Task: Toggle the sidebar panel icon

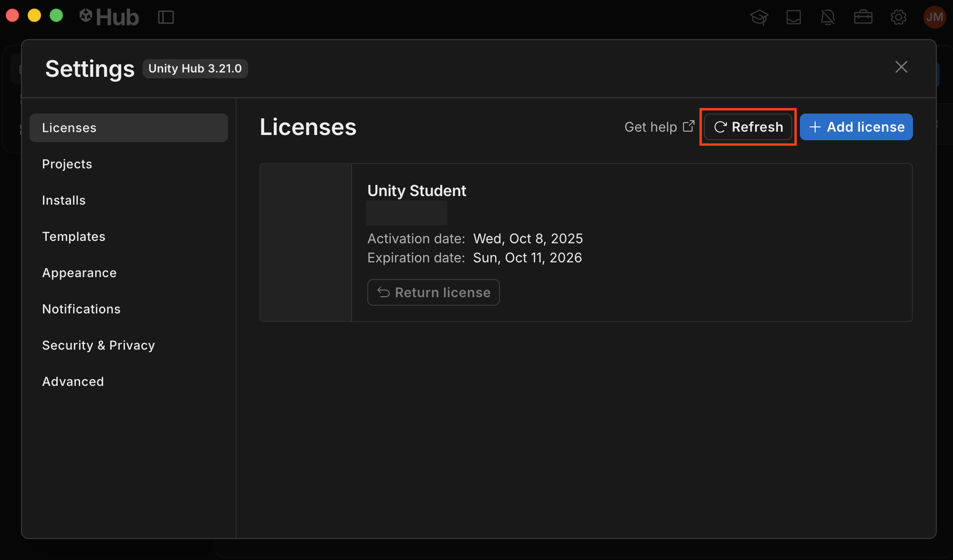Action: [x=166, y=18]
